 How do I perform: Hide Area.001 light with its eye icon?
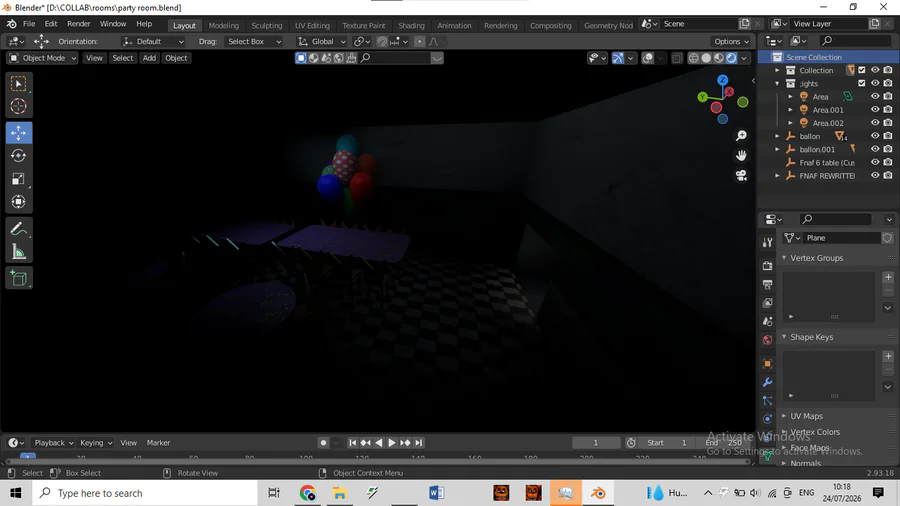(875, 110)
